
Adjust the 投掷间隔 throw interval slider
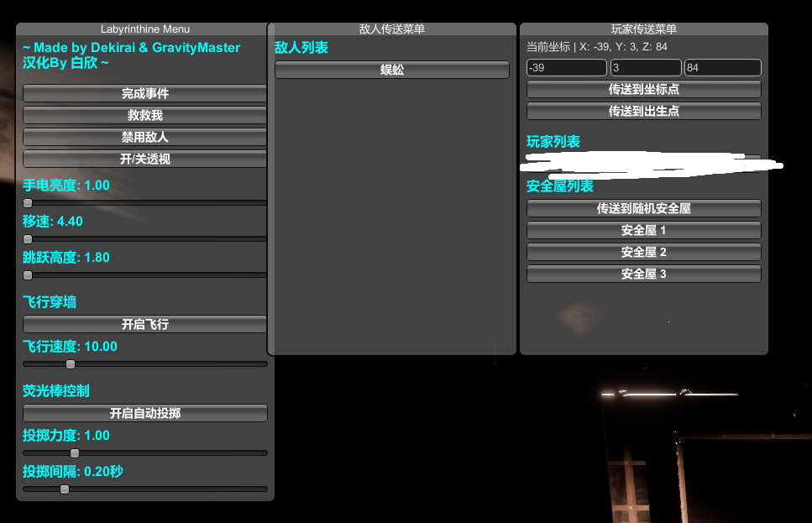point(65,489)
